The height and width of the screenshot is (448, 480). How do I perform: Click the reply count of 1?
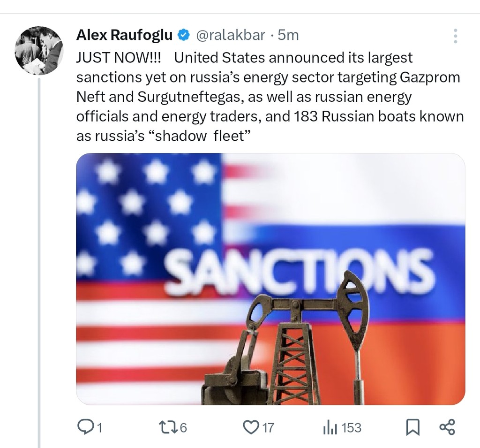click(x=99, y=427)
